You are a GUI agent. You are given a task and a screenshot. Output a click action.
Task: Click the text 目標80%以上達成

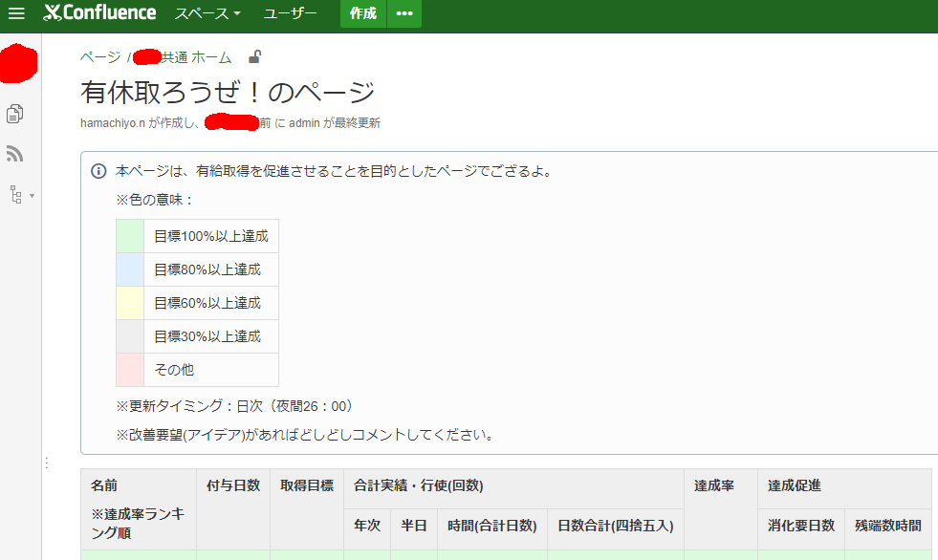[x=207, y=269]
